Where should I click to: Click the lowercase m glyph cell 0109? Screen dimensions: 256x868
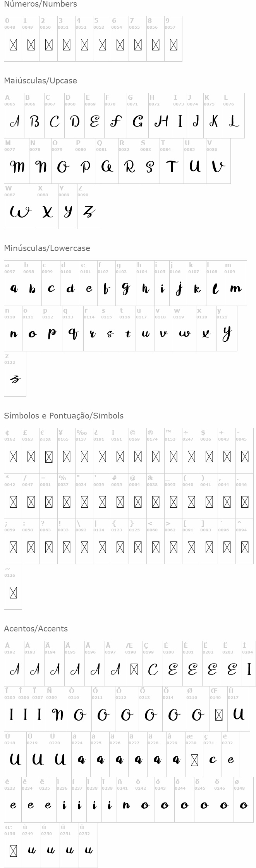(235, 283)
